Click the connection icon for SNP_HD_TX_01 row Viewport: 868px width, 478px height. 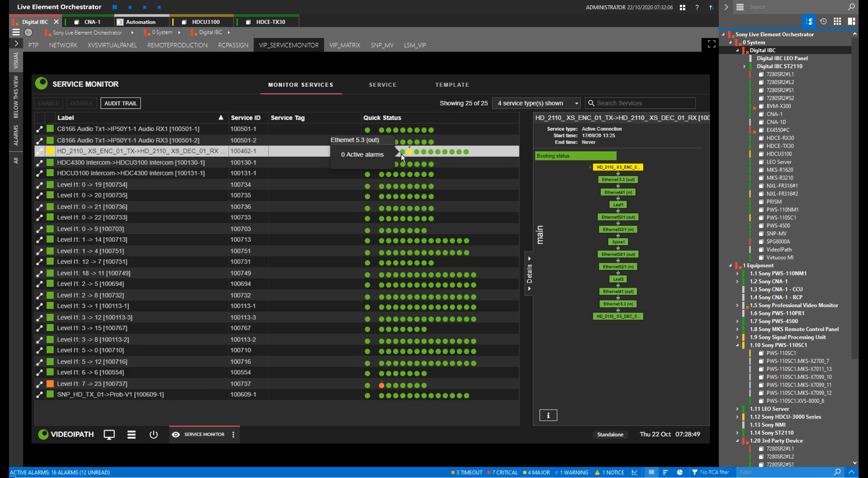[39, 395]
